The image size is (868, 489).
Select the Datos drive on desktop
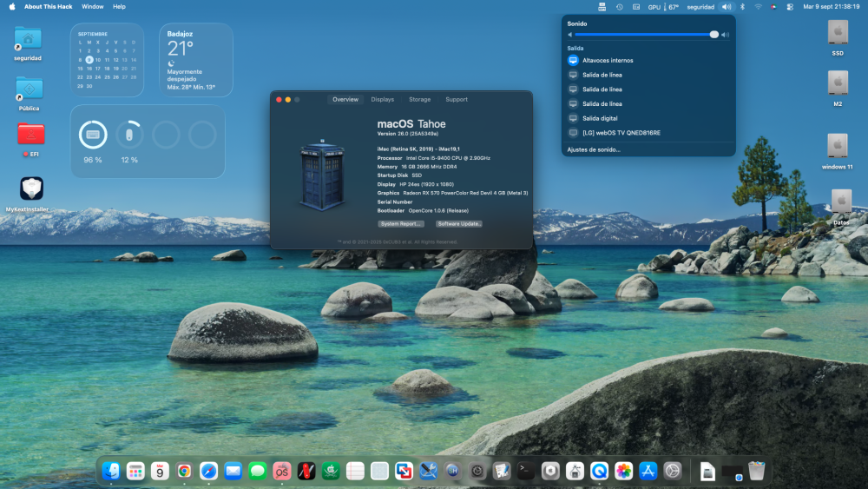[841, 202]
